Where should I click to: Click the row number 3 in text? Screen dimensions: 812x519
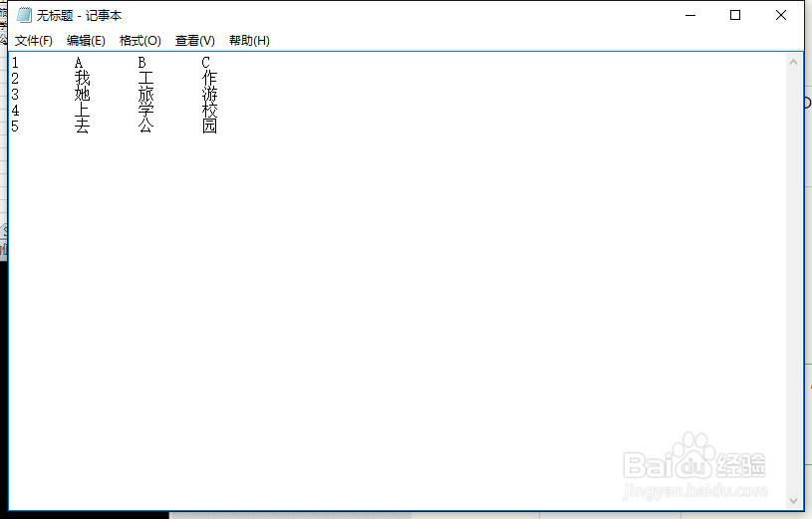point(15,95)
